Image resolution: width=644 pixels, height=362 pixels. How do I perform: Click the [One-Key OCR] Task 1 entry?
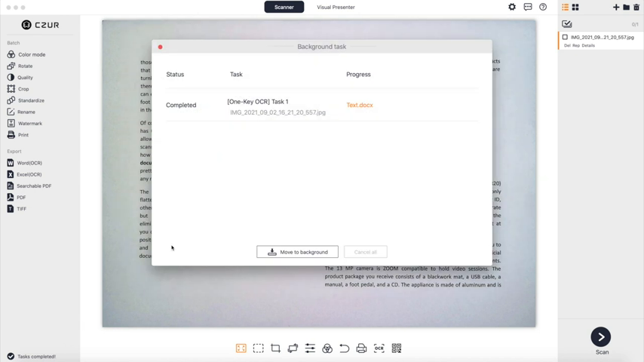(257, 102)
